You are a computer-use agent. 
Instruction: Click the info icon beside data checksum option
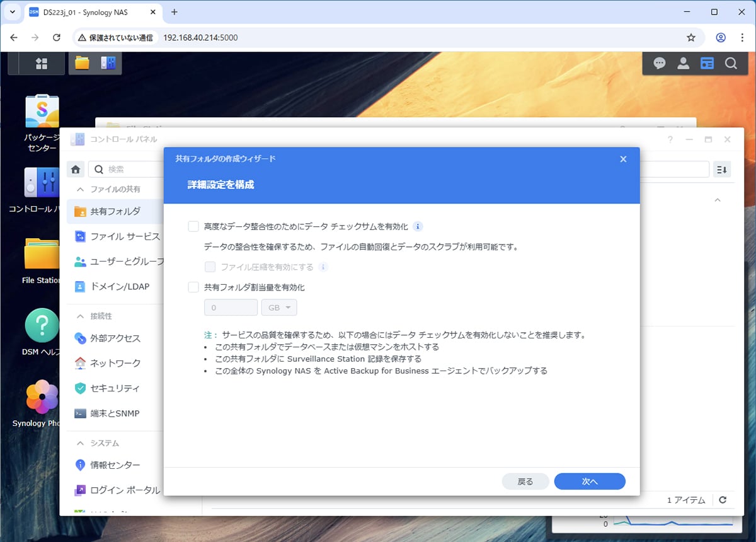pyautogui.click(x=418, y=226)
